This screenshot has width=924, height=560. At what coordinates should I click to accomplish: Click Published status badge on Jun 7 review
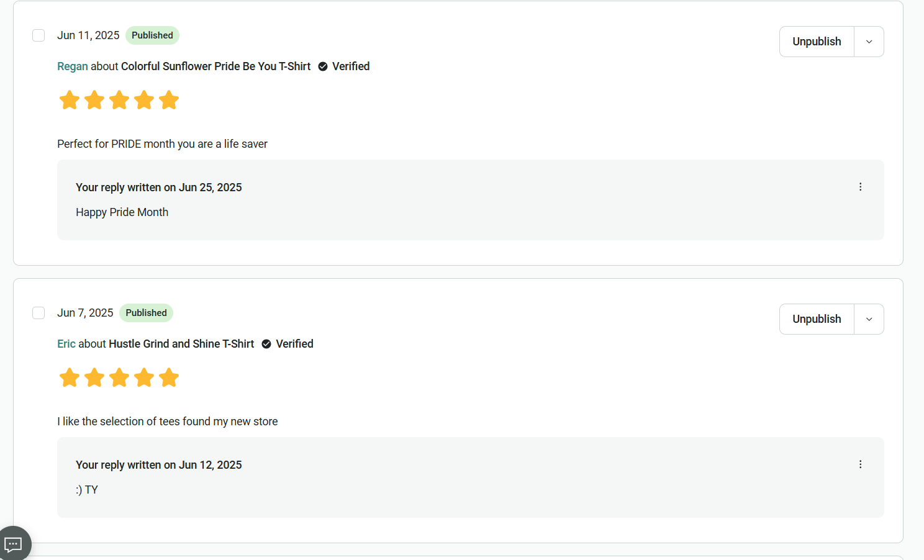tap(146, 313)
